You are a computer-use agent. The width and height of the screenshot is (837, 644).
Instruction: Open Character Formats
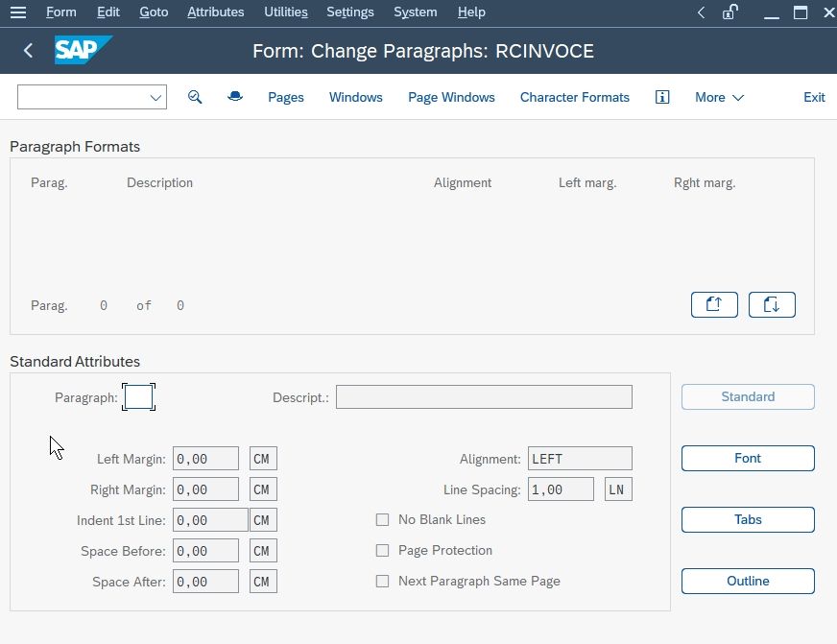pos(575,97)
